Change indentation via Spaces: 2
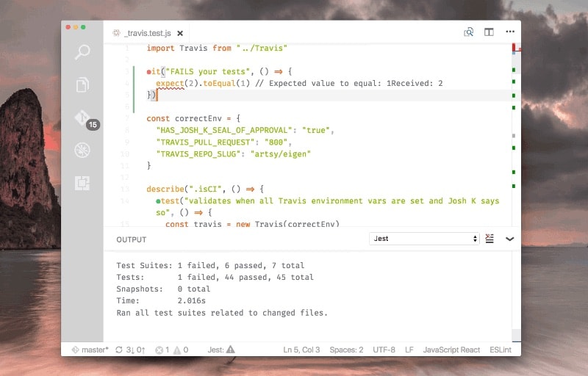This screenshot has height=376, width=588. coord(346,350)
